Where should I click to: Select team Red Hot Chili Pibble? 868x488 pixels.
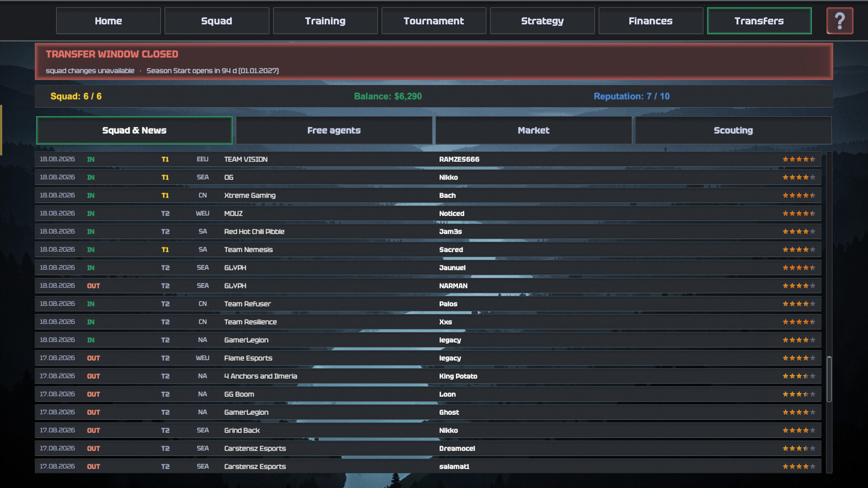click(x=255, y=231)
